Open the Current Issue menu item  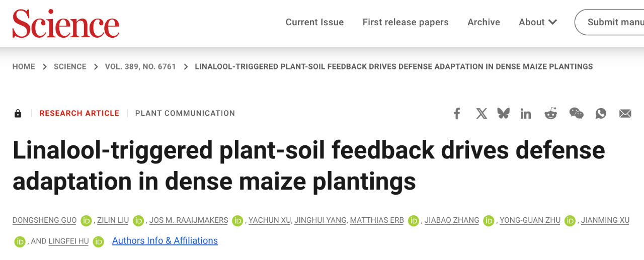pos(314,22)
